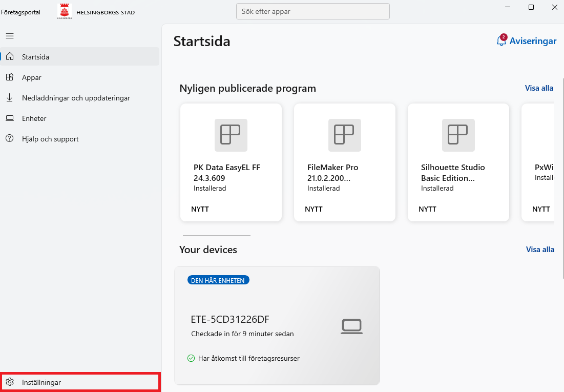Click the Helsingborgs Stad logo
564x392 pixels.
pos(65,11)
